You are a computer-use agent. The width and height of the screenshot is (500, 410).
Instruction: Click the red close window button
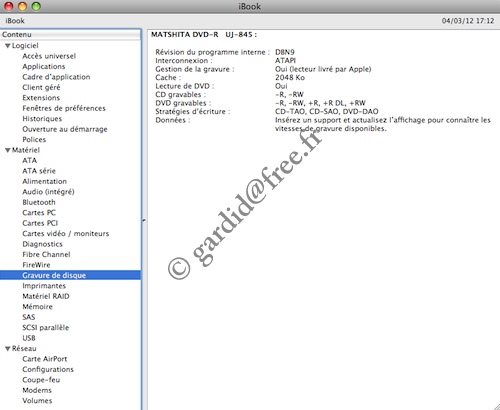point(8,6)
